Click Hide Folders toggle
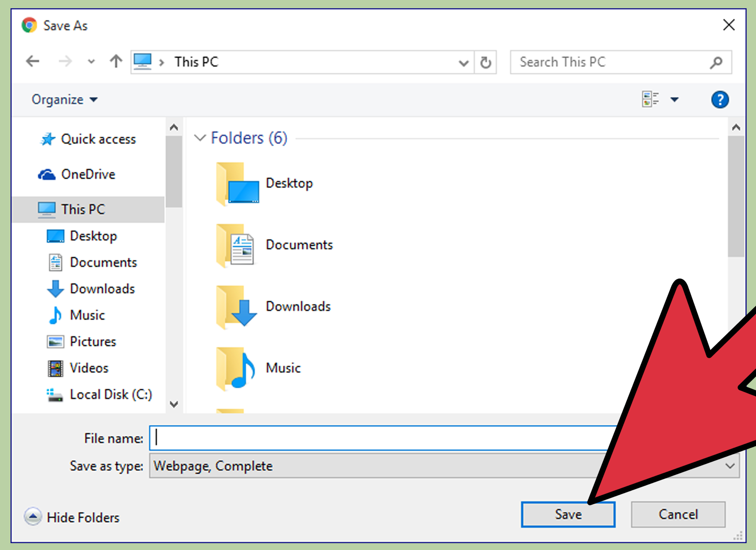 [72, 517]
